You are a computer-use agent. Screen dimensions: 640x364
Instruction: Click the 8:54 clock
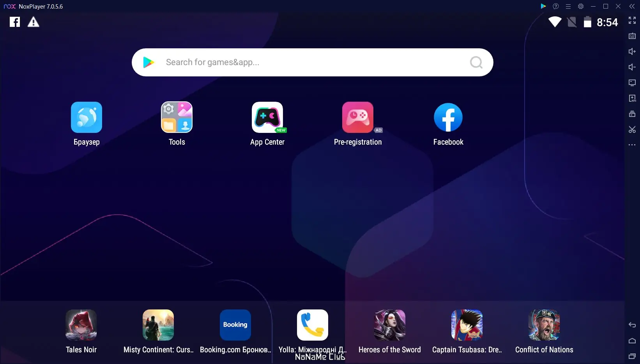point(607,23)
